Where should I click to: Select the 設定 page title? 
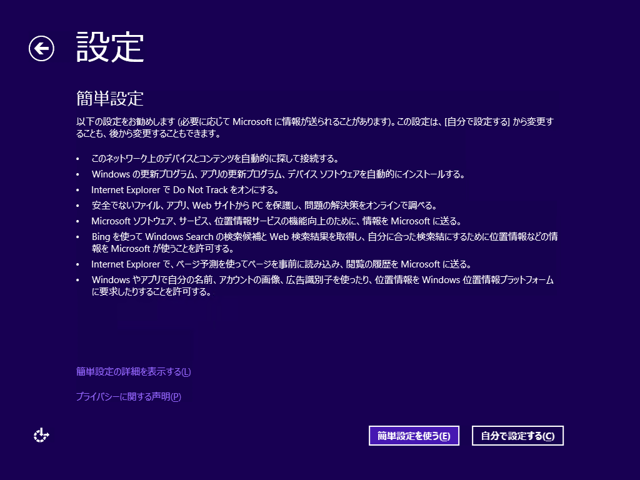110,47
